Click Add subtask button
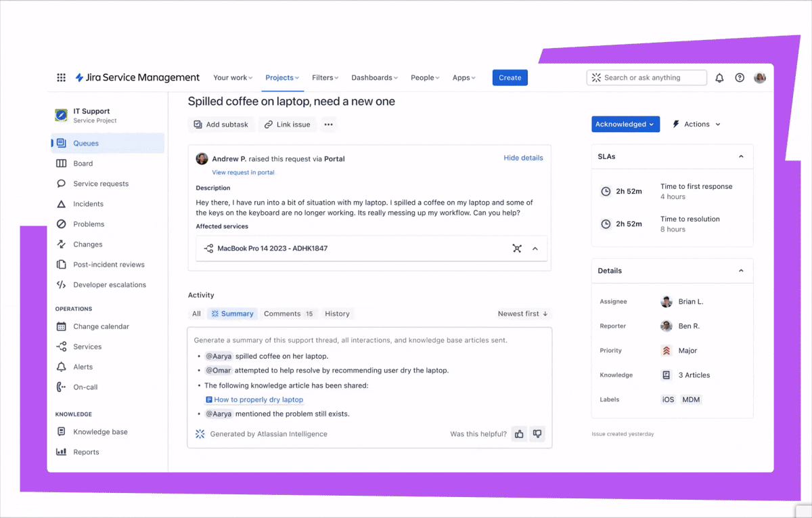Screen dimensions: 812x518 coord(221,125)
